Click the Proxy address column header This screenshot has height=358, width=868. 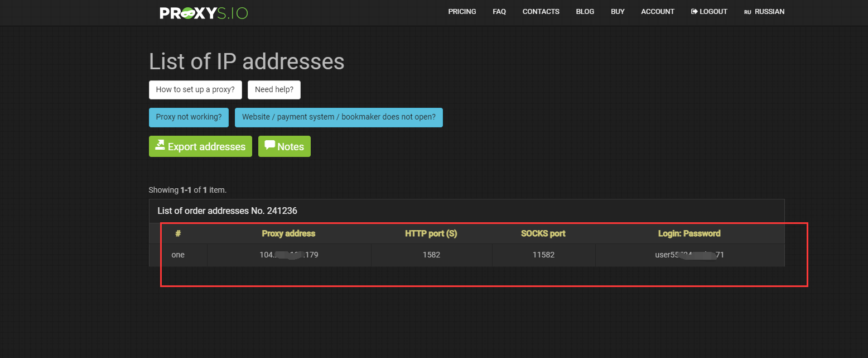[288, 233]
